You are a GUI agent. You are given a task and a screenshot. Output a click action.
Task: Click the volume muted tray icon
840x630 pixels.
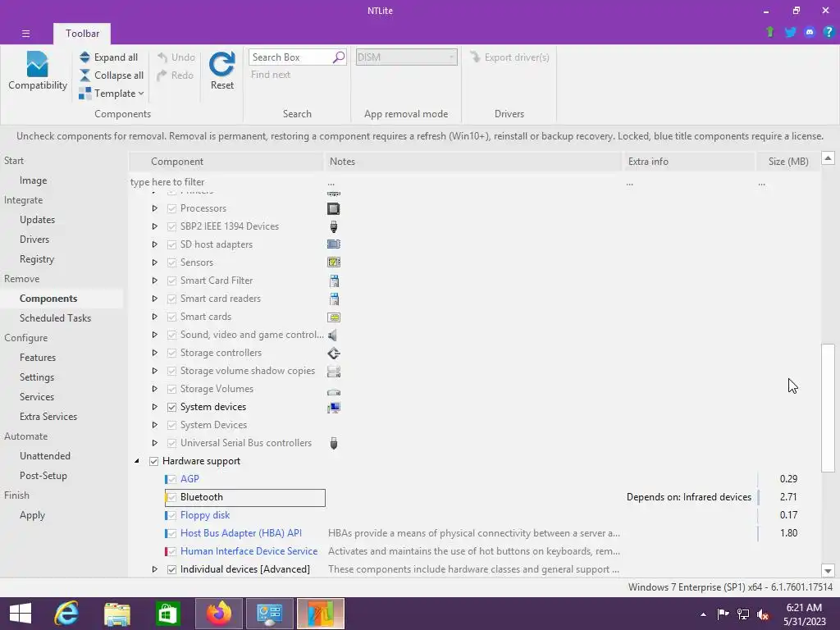click(762, 614)
